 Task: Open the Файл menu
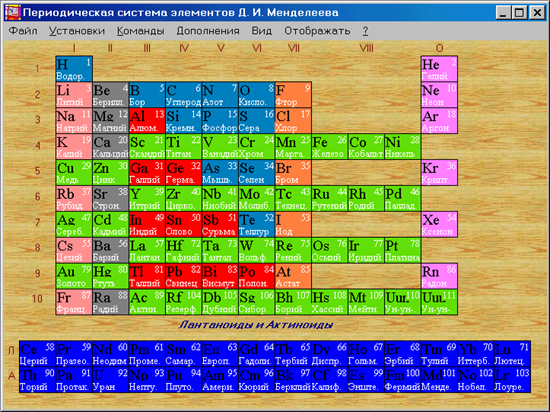pos(23,31)
